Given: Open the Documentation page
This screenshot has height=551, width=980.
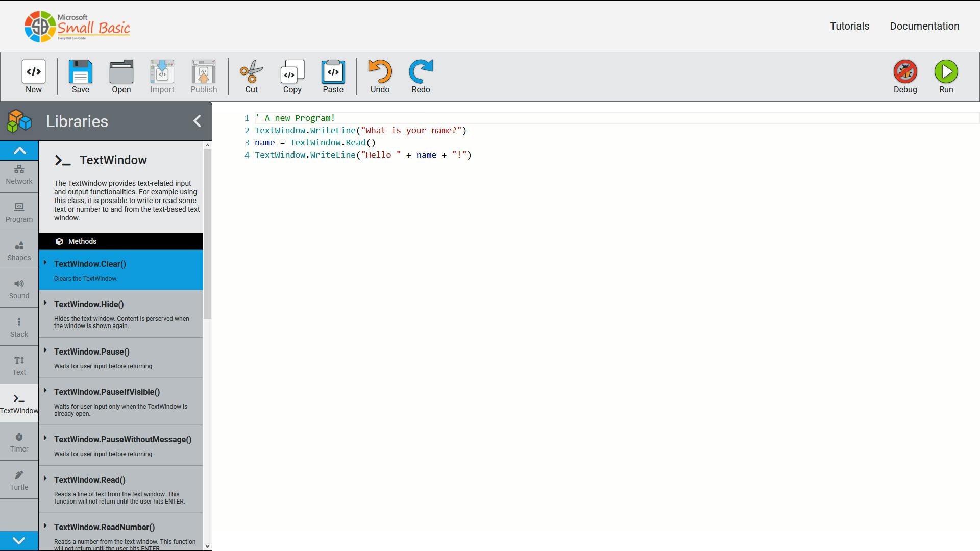Looking at the screenshot, I should coord(924,26).
